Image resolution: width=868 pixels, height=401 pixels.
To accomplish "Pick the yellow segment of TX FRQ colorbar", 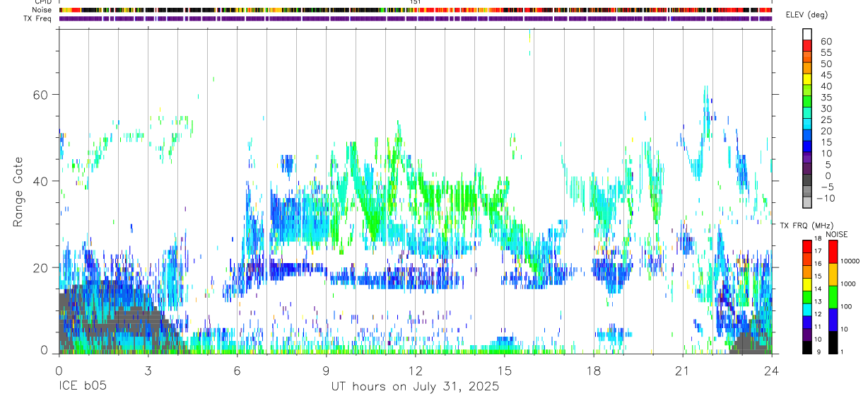I will [807, 284].
